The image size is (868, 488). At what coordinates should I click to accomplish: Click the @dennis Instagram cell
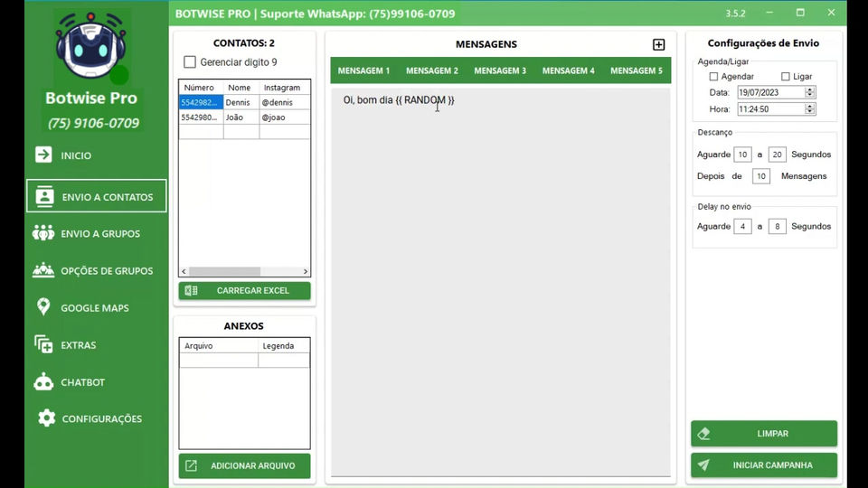285,102
